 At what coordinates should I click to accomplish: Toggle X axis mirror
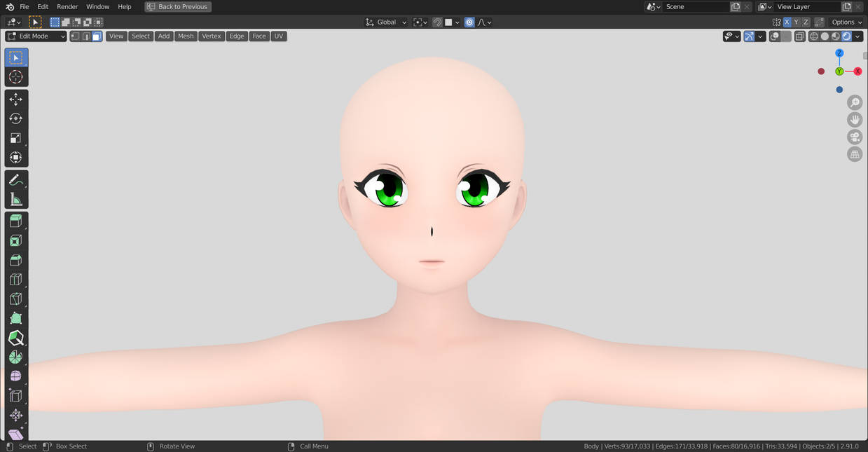787,22
